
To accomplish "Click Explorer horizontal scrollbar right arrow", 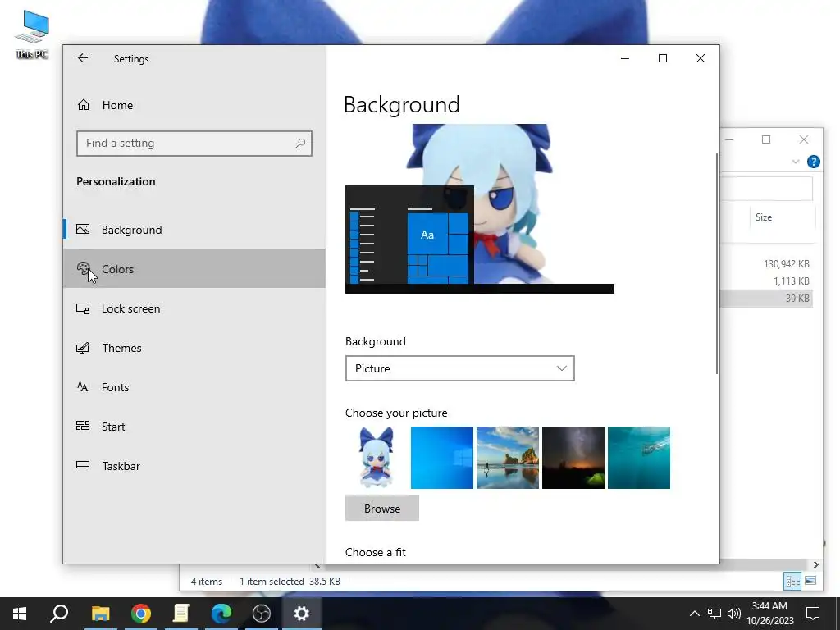I will click(x=815, y=564).
